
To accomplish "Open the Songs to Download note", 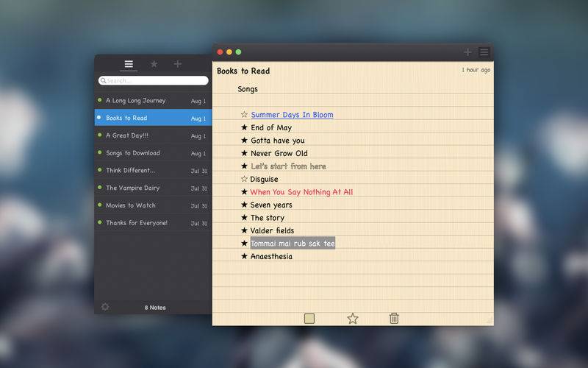I will (x=153, y=153).
